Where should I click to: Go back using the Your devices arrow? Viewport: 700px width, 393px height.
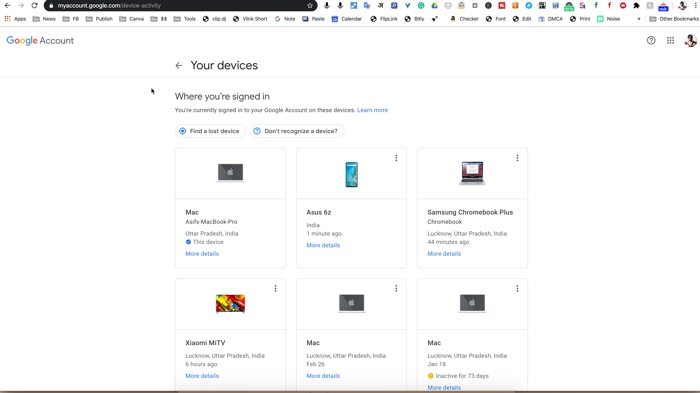coord(179,66)
